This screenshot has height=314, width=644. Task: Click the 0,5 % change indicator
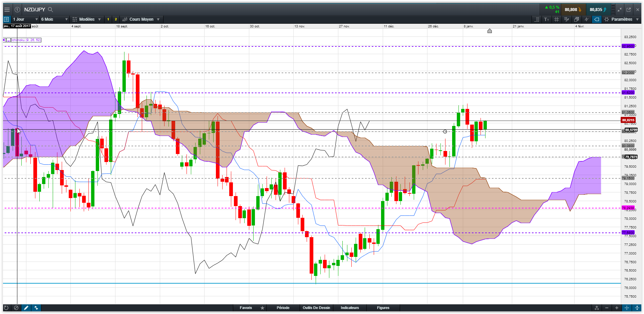552,7
